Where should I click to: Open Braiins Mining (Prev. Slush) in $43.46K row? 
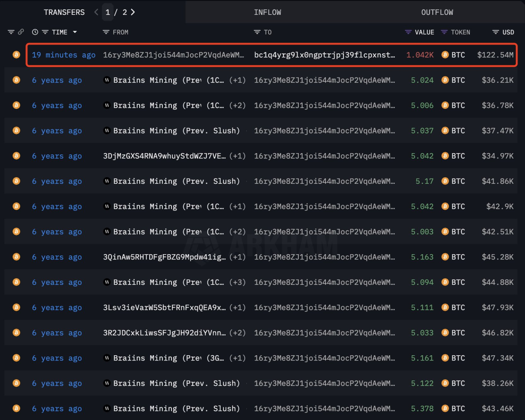(x=176, y=409)
